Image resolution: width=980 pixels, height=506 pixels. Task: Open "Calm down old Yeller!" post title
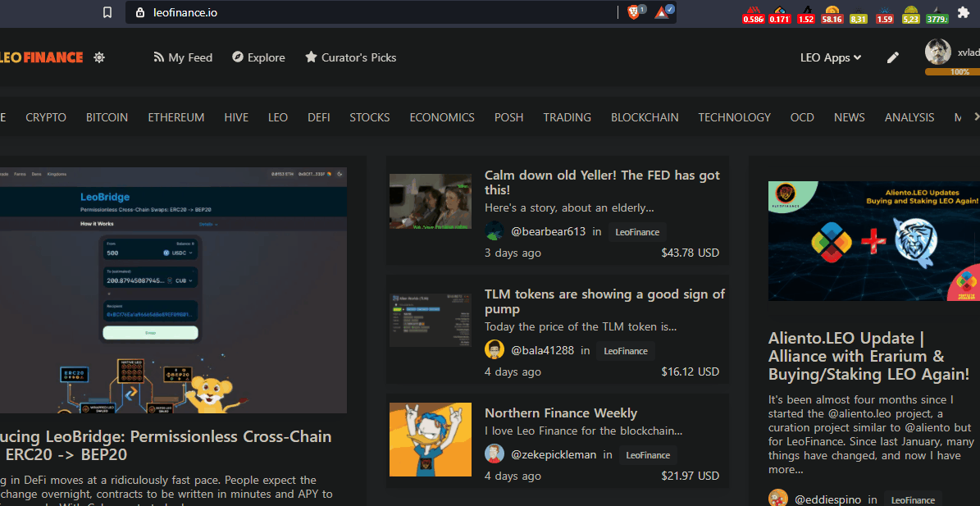(x=603, y=182)
